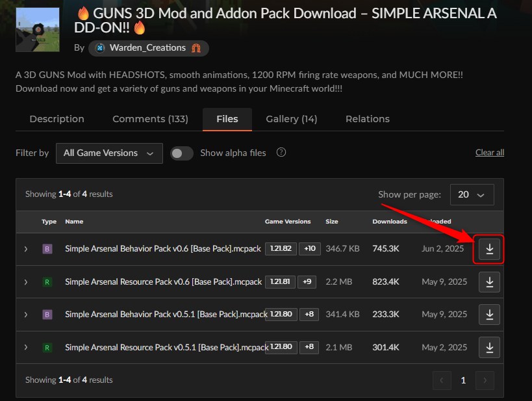Click the next page arrow

point(485,380)
